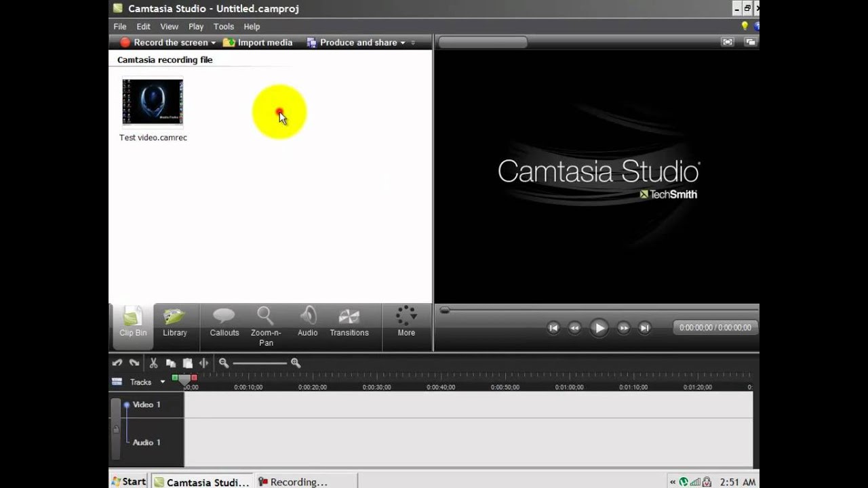Click the Cut scissors icon
The height and width of the screenshot is (488, 868).
click(153, 363)
